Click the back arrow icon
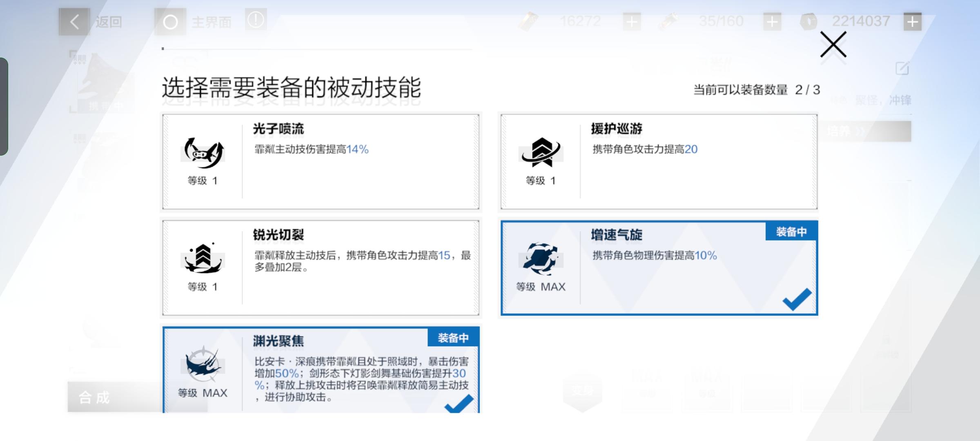The height and width of the screenshot is (441, 980). pyautogui.click(x=74, y=21)
